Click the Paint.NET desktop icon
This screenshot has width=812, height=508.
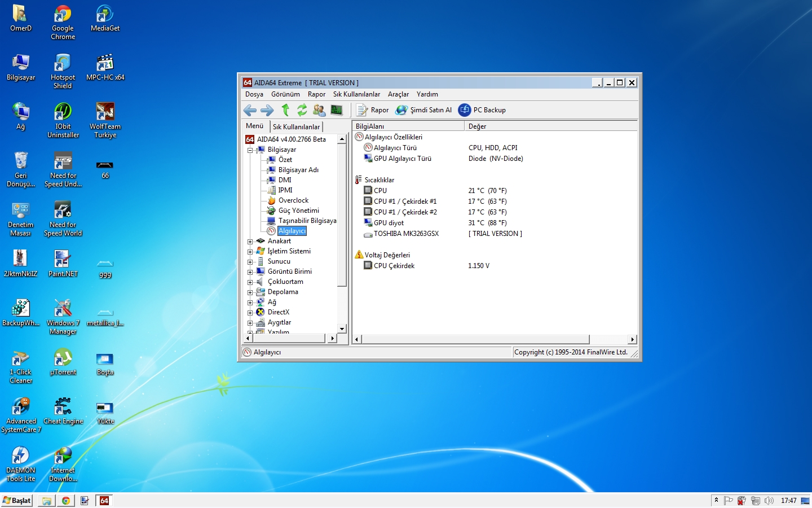(x=63, y=264)
